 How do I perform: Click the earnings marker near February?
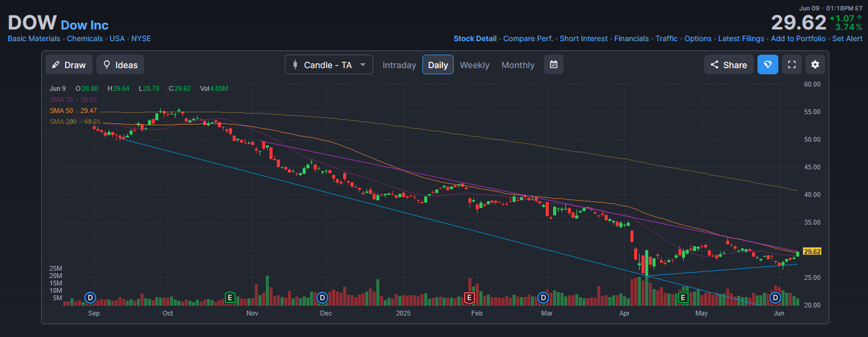click(x=469, y=298)
